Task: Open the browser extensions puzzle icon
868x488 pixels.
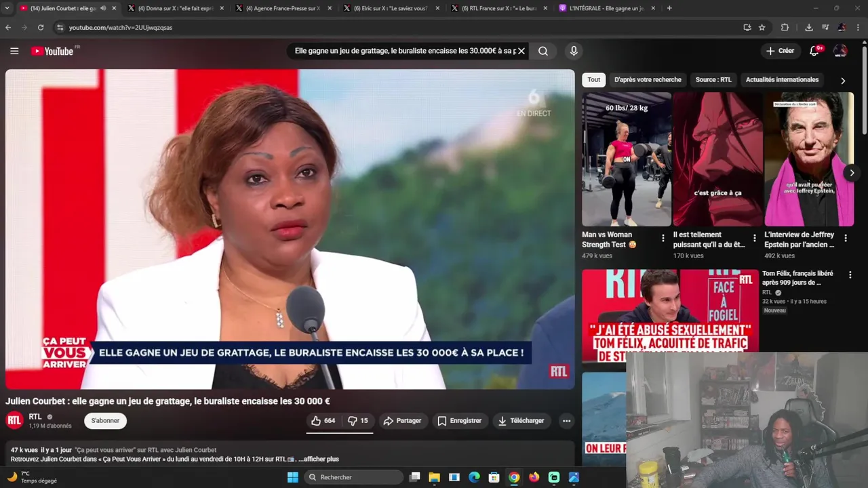Action: point(785,28)
